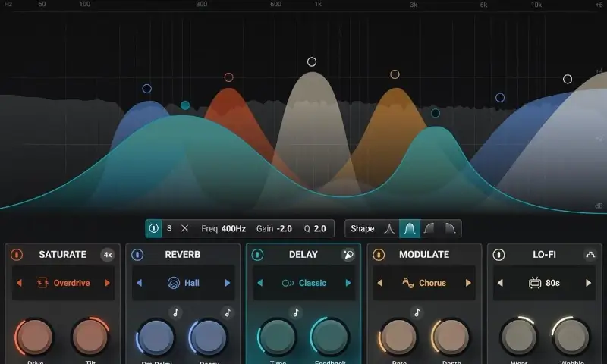Go to next Reverb type after Hall
The width and height of the screenshot is (607, 364).
click(x=227, y=283)
